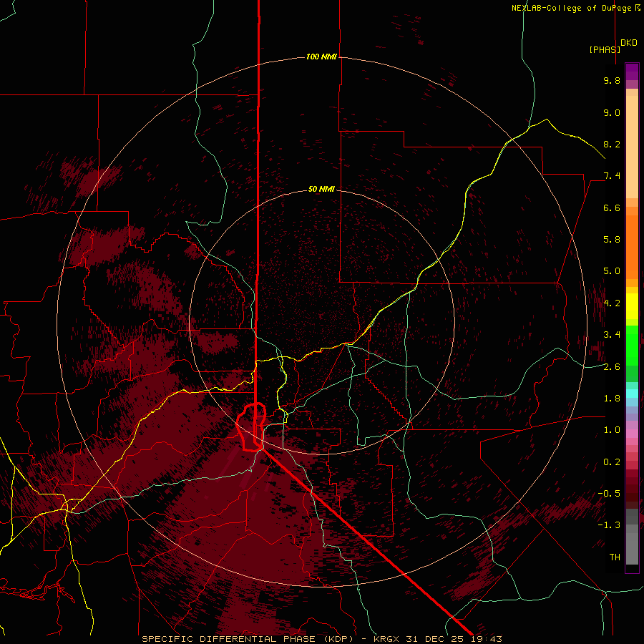Click the 9.8 value on color scale

click(x=612, y=80)
